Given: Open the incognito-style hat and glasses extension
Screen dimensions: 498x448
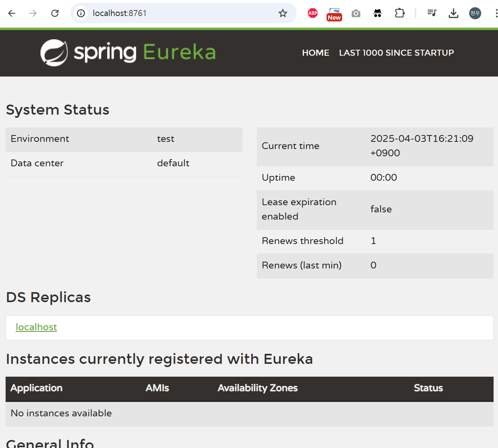Looking at the screenshot, I should coord(377,14).
